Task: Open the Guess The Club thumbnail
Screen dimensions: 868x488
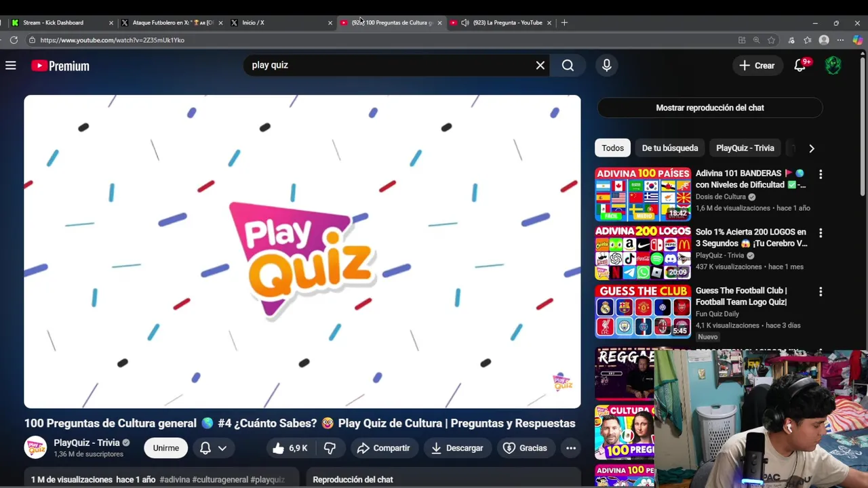Action: pos(643,312)
